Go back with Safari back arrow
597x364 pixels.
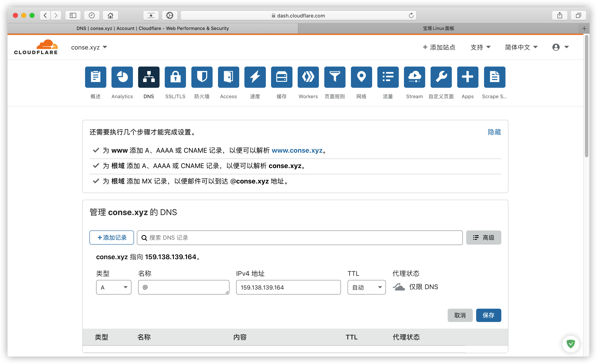click(x=45, y=16)
